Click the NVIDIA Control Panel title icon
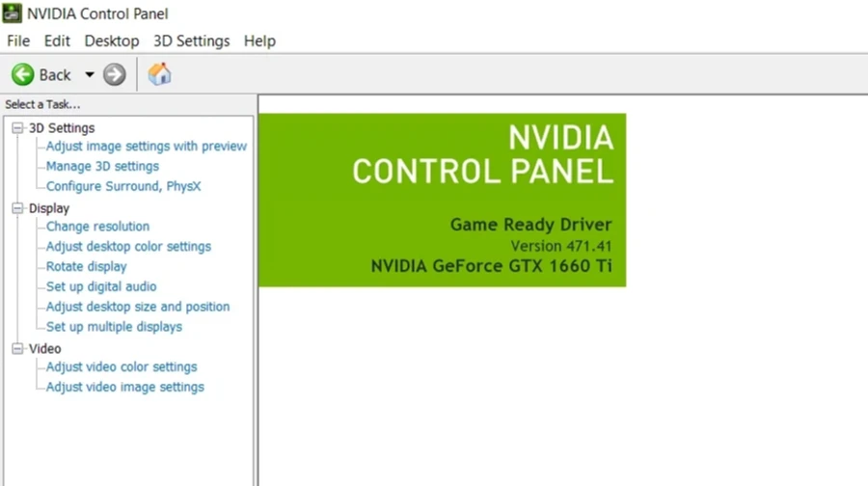868x486 pixels. 13,13
